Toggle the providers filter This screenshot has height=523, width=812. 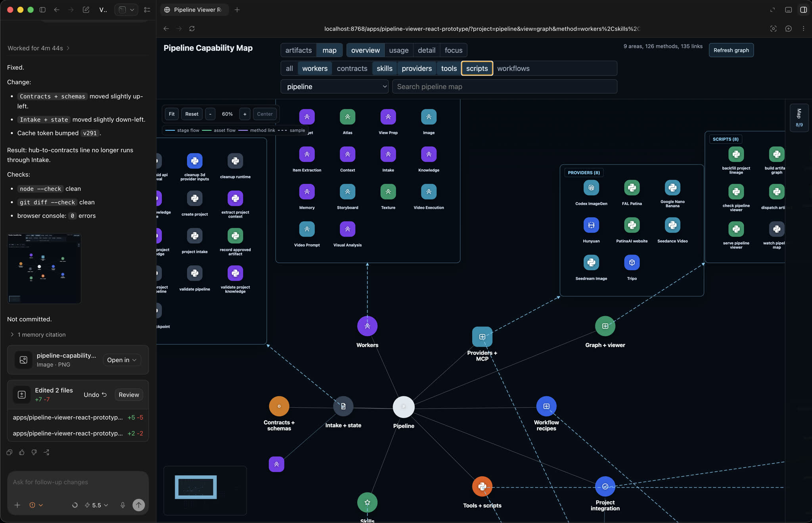[x=417, y=69]
